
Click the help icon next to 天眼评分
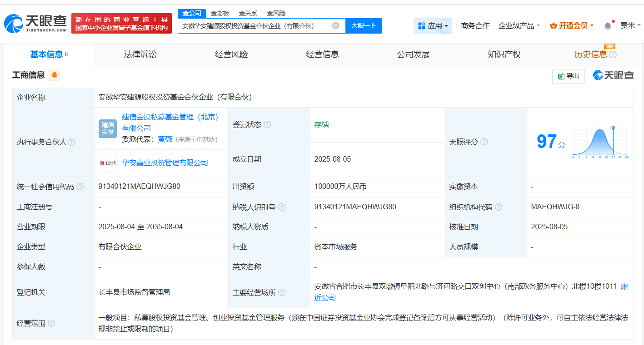tap(484, 142)
